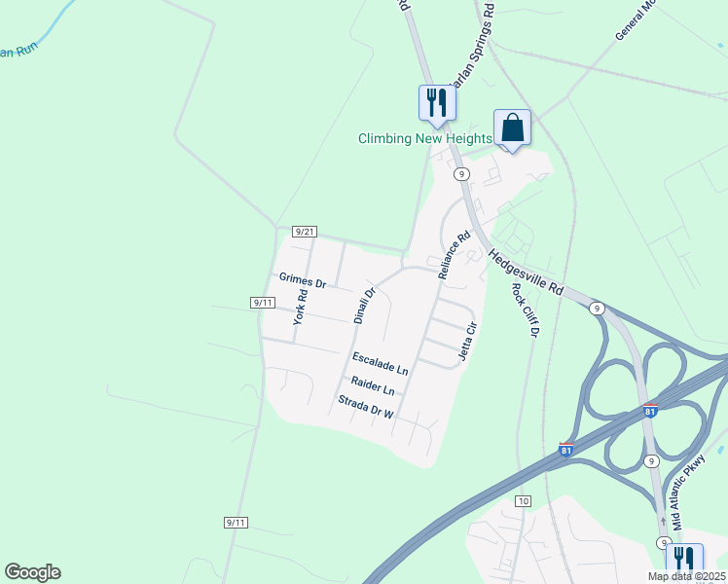Click the Dinali Dr street label
Viewport: 728px width, 584px height.
[364, 306]
